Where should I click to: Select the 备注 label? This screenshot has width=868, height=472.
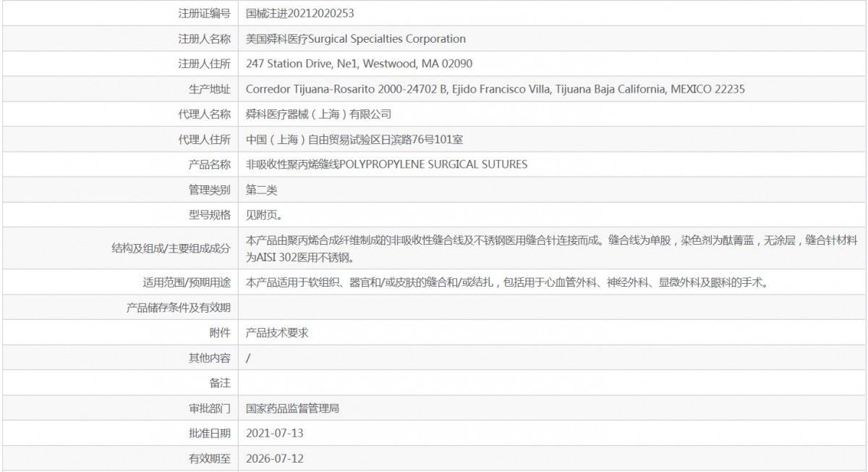click(220, 383)
